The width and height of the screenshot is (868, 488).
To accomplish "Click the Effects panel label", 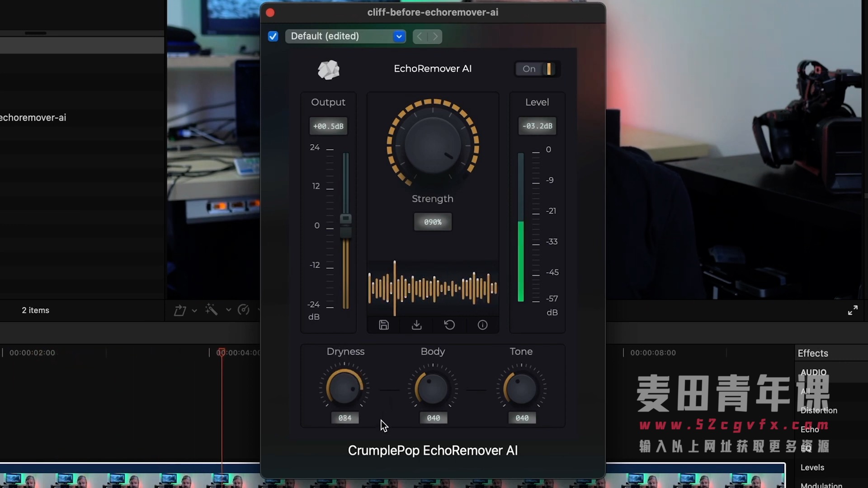I will pos(812,353).
